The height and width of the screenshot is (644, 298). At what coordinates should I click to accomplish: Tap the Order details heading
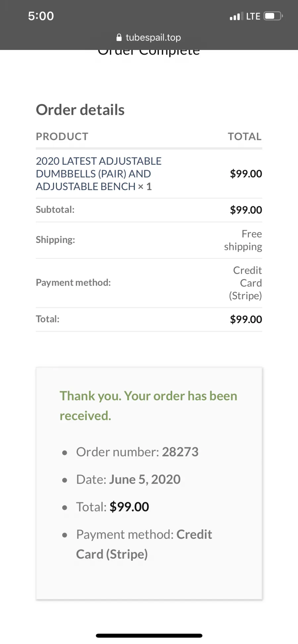pyautogui.click(x=80, y=110)
